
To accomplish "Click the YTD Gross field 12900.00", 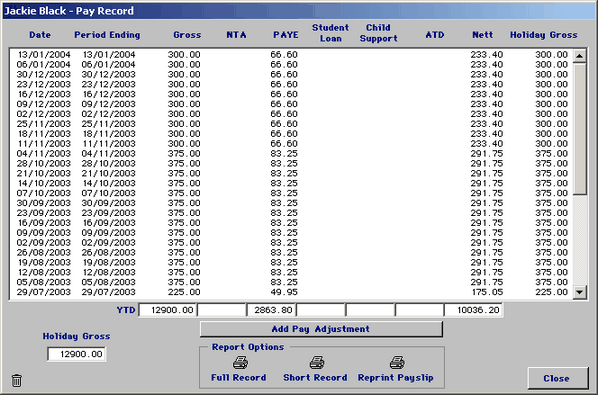I will coord(167,310).
